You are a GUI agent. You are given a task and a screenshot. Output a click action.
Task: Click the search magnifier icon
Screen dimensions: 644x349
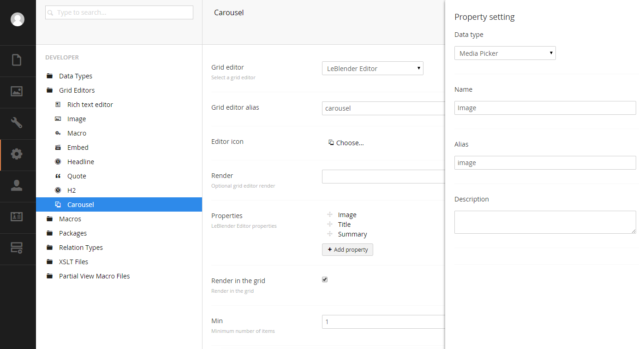coord(50,13)
